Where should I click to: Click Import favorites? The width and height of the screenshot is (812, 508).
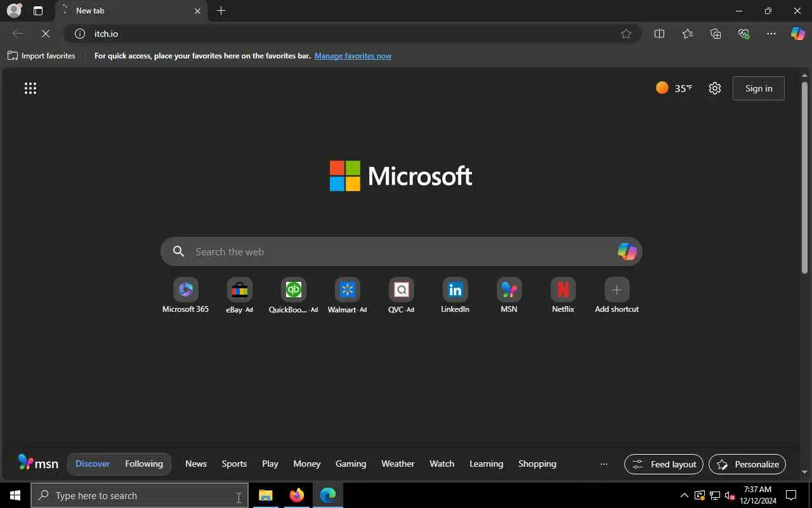(41, 56)
